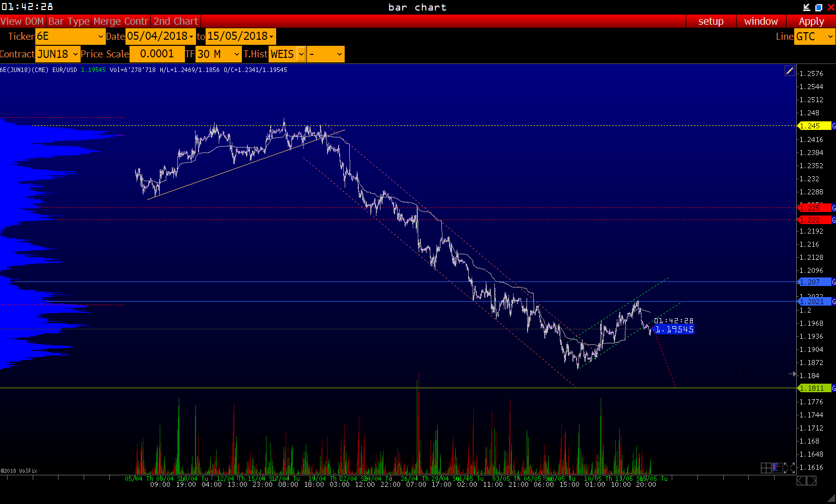Click the pencil drawing tool icon
This screenshot has width=836, height=504.
coord(790,71)
